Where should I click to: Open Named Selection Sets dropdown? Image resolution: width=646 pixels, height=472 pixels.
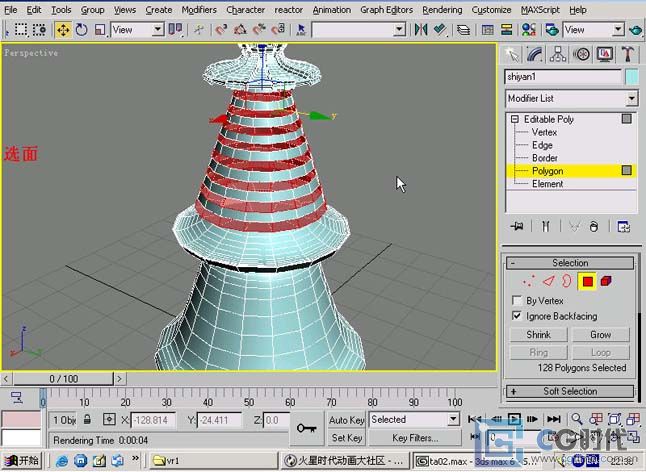coord(399,30)
